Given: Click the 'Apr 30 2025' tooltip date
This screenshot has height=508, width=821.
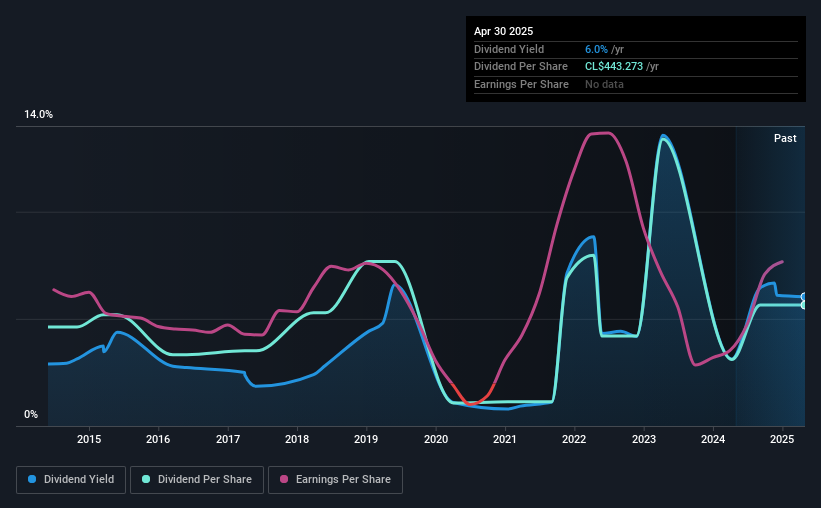Looking at the screenshot, I should (504, 31).
